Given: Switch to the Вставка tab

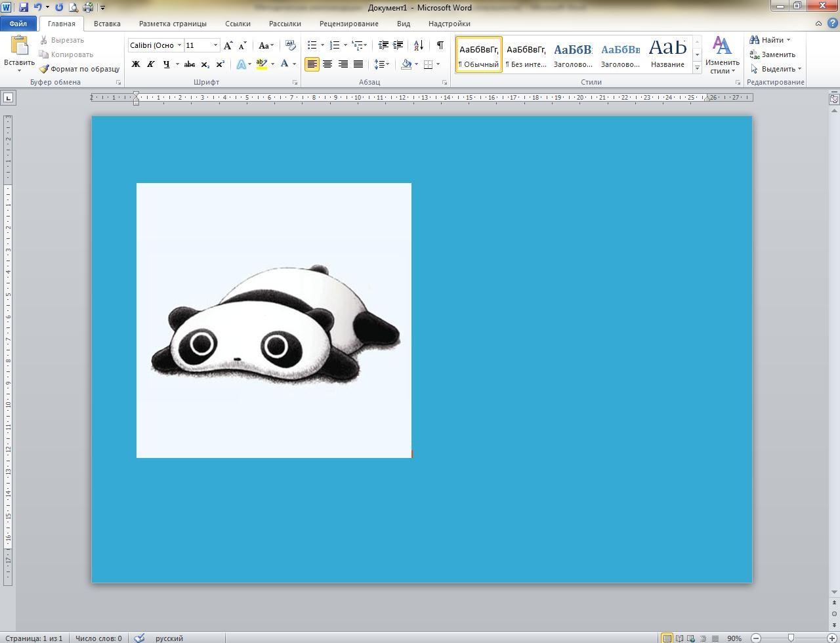Looking at the screenshot, I should tap(107, 24).
